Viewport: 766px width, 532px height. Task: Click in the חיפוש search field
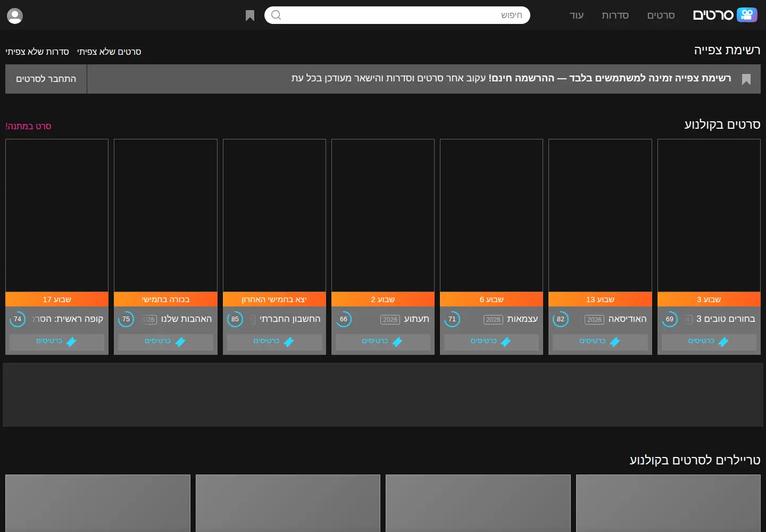click(x=397, y=15)
